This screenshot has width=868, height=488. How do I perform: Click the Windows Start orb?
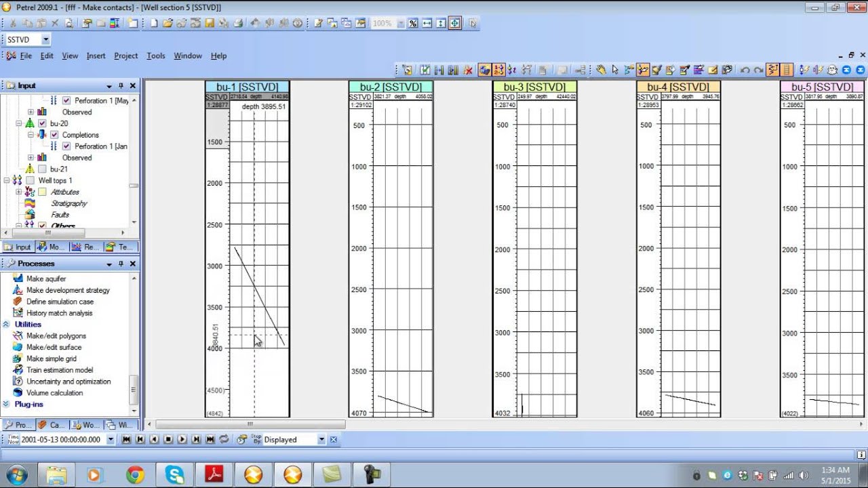point(16,475)
